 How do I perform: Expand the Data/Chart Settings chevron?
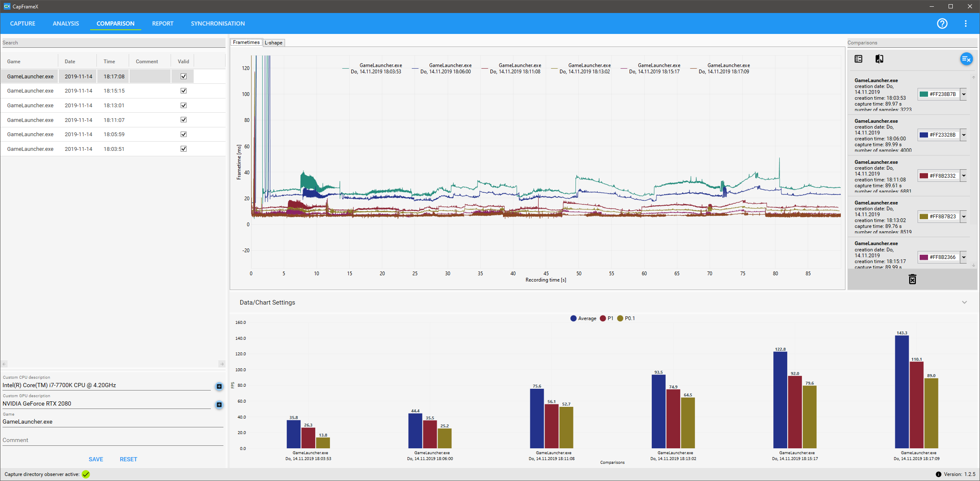964,303
